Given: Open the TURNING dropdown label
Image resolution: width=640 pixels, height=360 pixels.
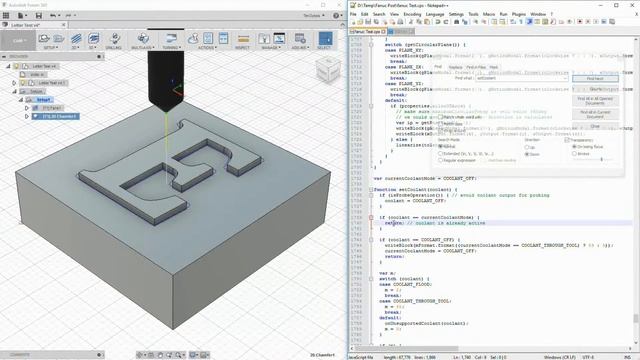Looking at the screenshot, I should [173, 48].
